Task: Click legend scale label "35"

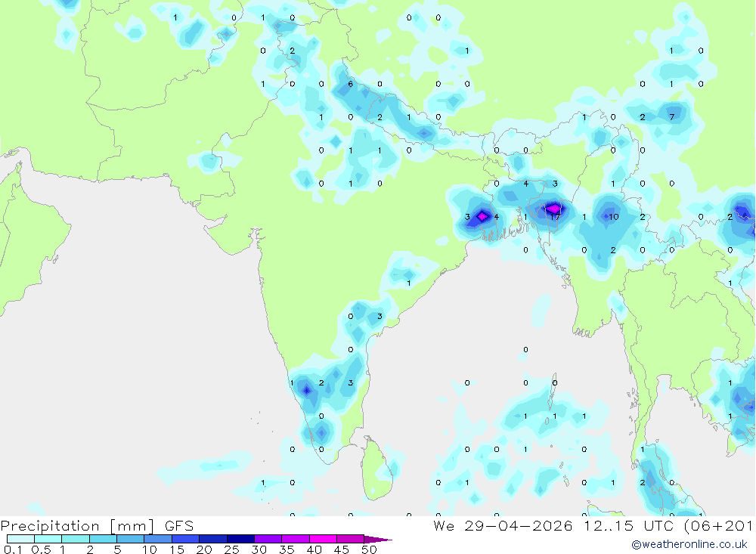Action: pos(287,549)
